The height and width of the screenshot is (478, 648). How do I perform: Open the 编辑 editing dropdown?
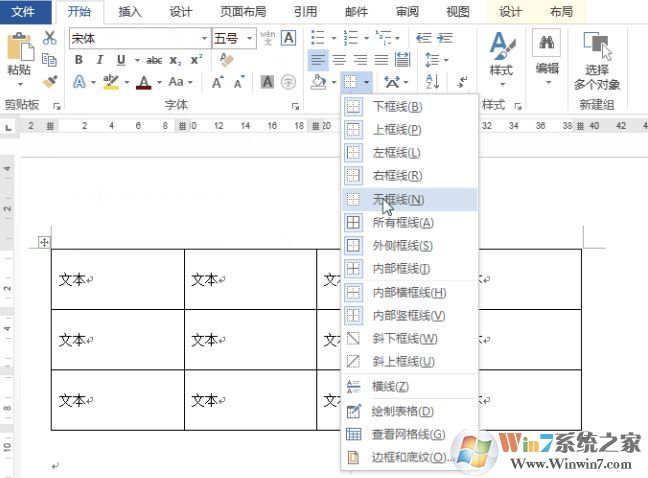(548, 82)
